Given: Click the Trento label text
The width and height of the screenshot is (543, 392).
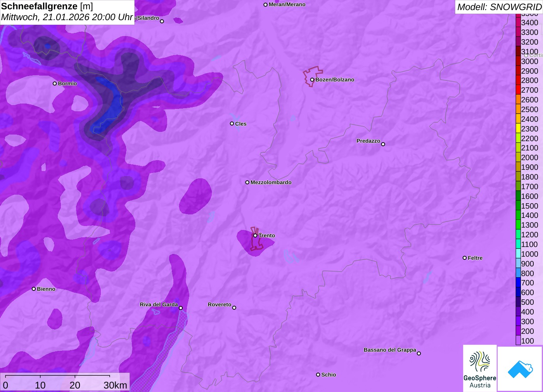Looking at the screenshot, I should pos(267,235).
